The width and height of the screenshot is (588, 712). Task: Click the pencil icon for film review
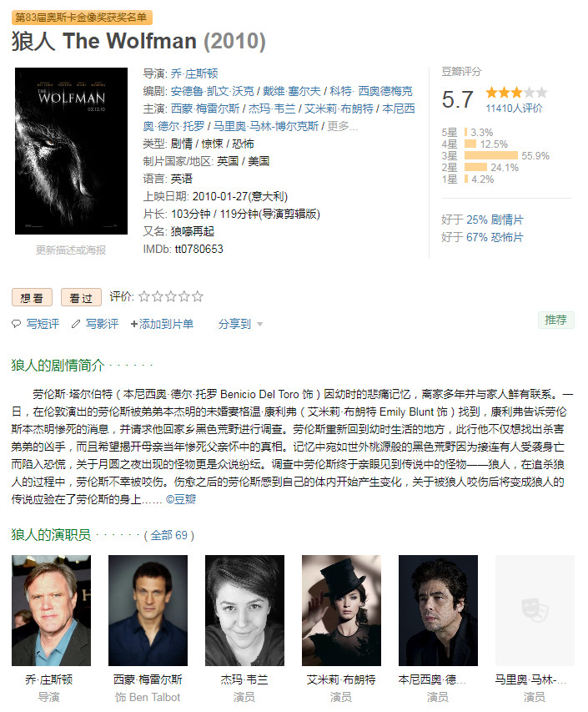tap(76, 324)
